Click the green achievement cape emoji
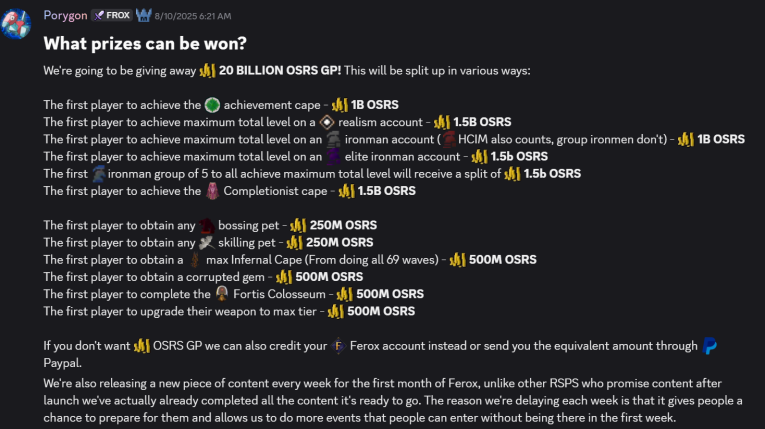The image size is (765, 429). tap(212, 105)
